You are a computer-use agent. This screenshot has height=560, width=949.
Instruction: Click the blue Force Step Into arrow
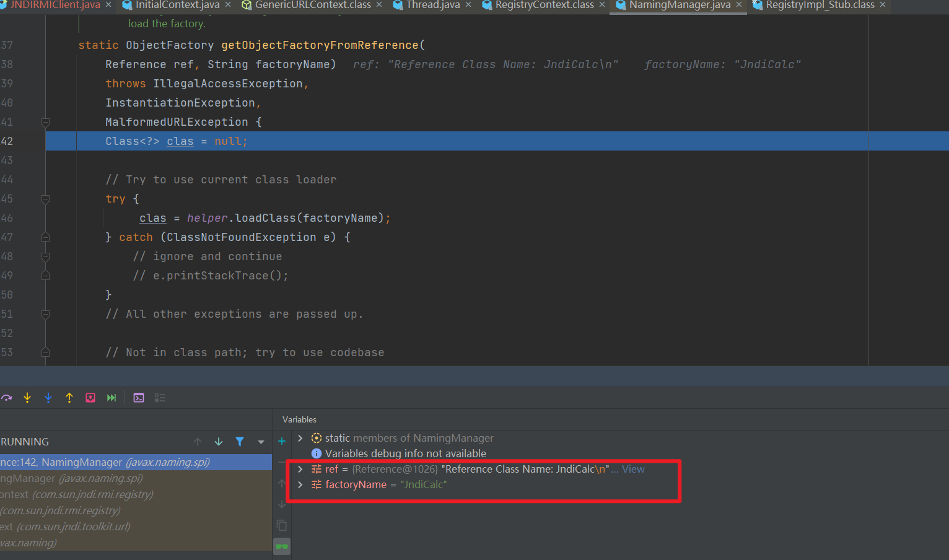click(x=48, y=398)
